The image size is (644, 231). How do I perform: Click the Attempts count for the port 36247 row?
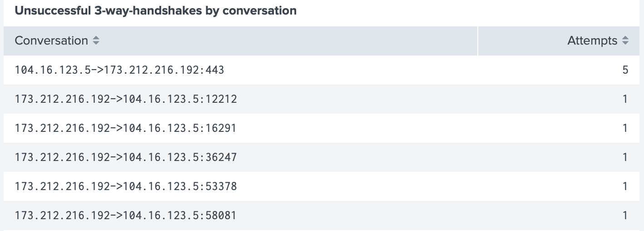pyautogui.click(x=625, y=157)
